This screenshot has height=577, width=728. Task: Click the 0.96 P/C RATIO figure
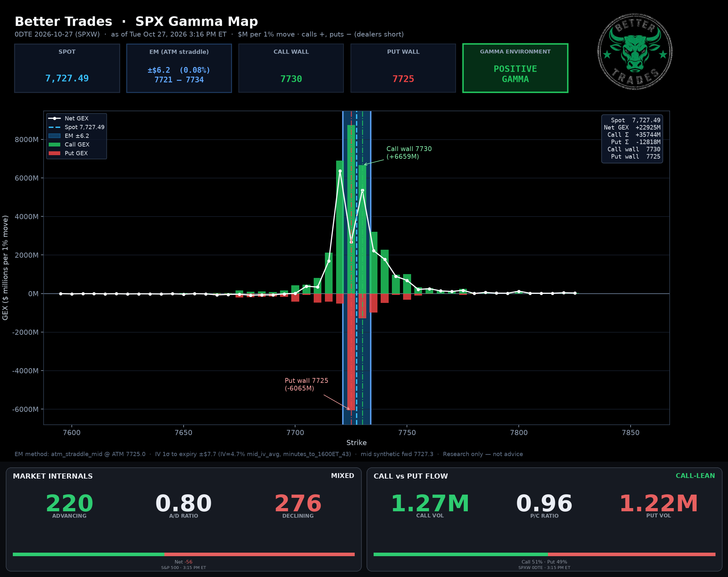click(x=544, y=503)
